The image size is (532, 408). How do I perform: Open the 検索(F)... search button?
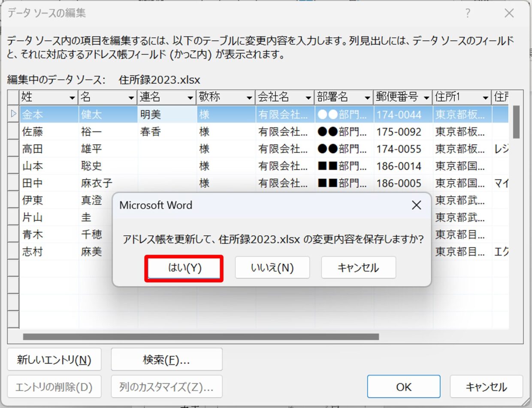166,359
